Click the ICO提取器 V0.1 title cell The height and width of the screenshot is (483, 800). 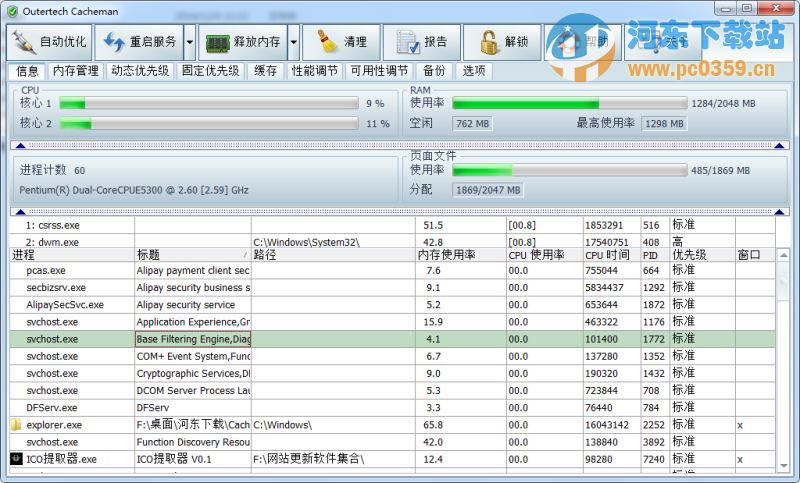[193, 459]
